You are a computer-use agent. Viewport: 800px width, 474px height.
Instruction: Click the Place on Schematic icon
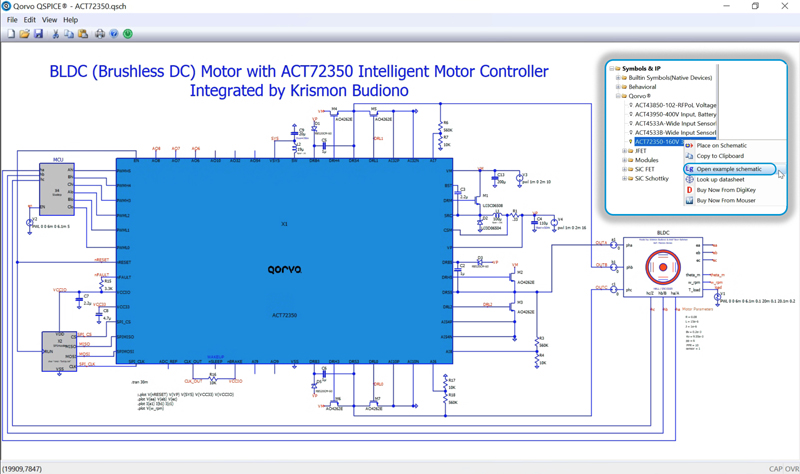coord(689,145)
